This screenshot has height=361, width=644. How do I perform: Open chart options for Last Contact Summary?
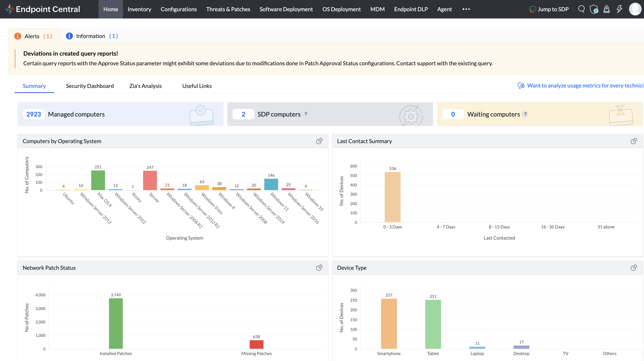tap(634, 141)
